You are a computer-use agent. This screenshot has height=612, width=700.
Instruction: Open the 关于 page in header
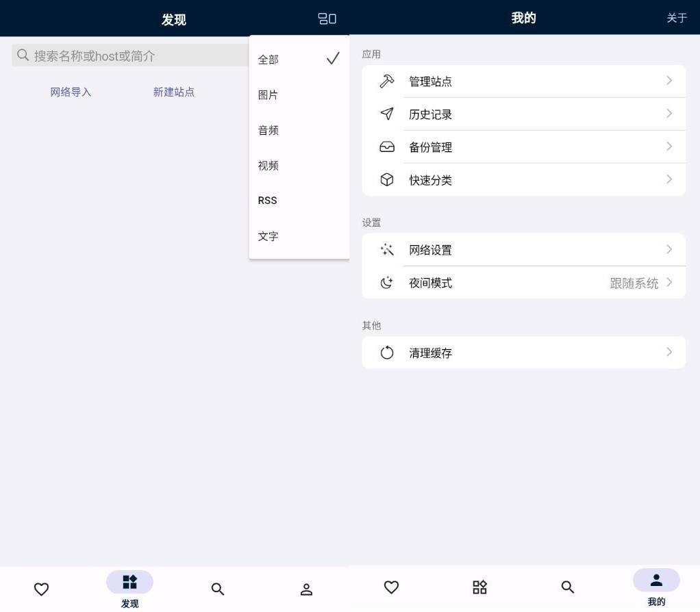point(677,18)
